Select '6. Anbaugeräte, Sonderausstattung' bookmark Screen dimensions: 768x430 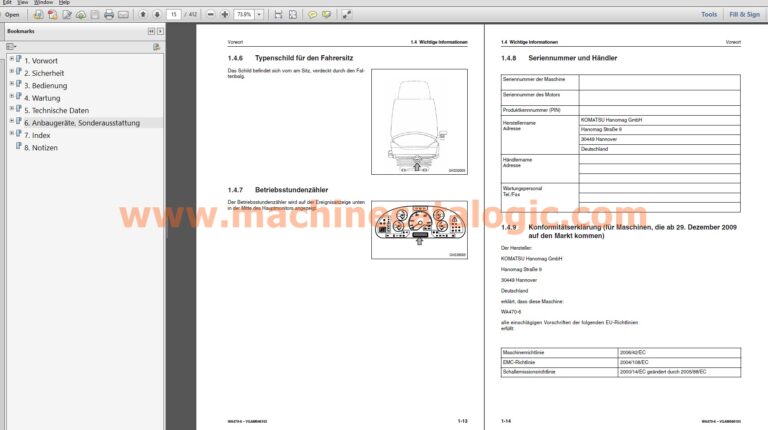coord(82,123)
